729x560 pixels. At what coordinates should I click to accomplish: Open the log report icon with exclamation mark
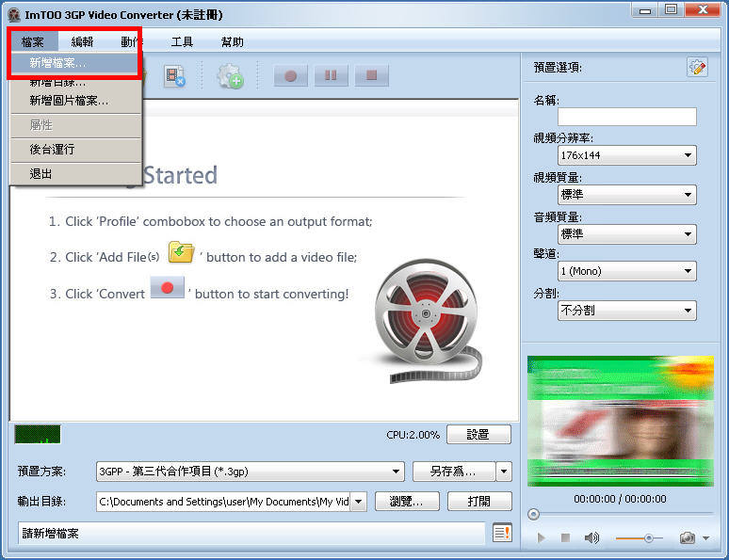pos(503,533)
